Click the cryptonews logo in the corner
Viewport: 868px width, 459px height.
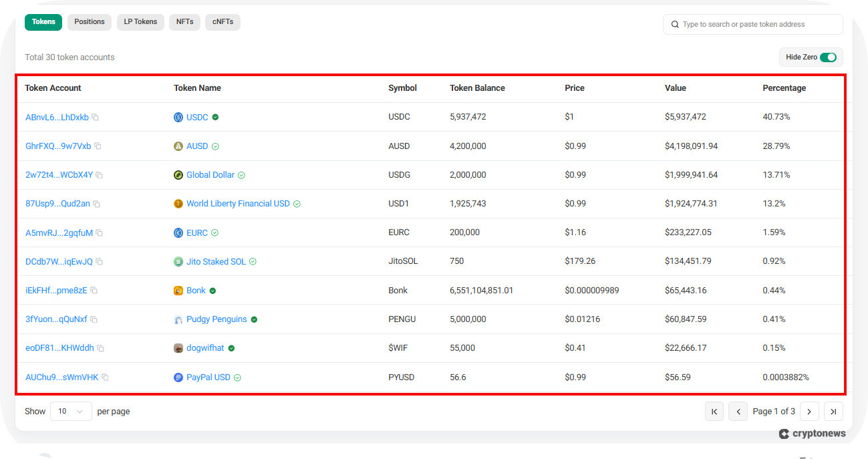pos(812,433)
